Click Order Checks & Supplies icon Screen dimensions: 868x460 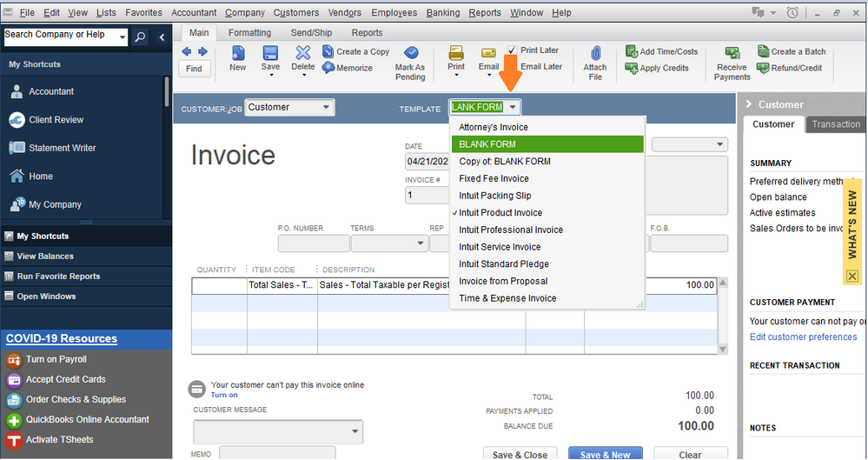click(14, 400)
